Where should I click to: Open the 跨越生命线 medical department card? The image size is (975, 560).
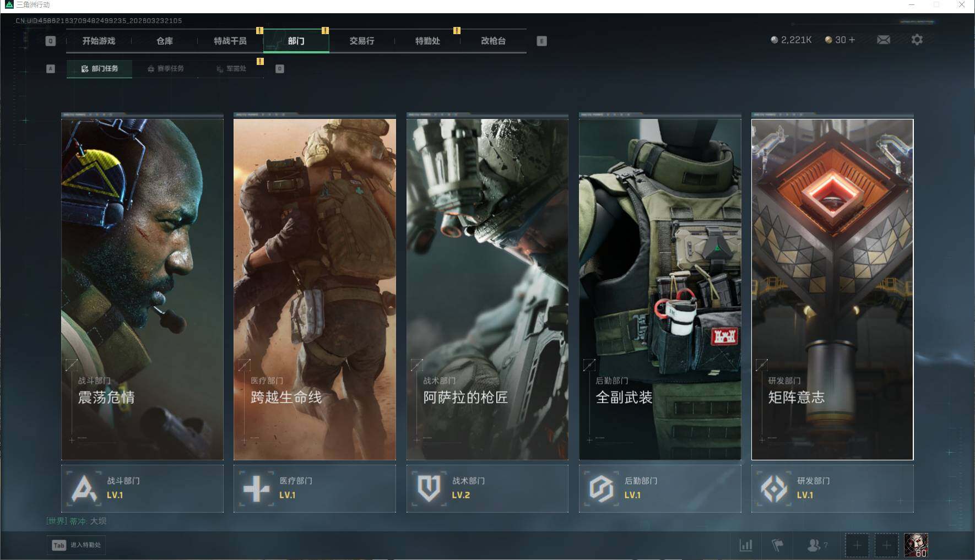coord(315,289)
